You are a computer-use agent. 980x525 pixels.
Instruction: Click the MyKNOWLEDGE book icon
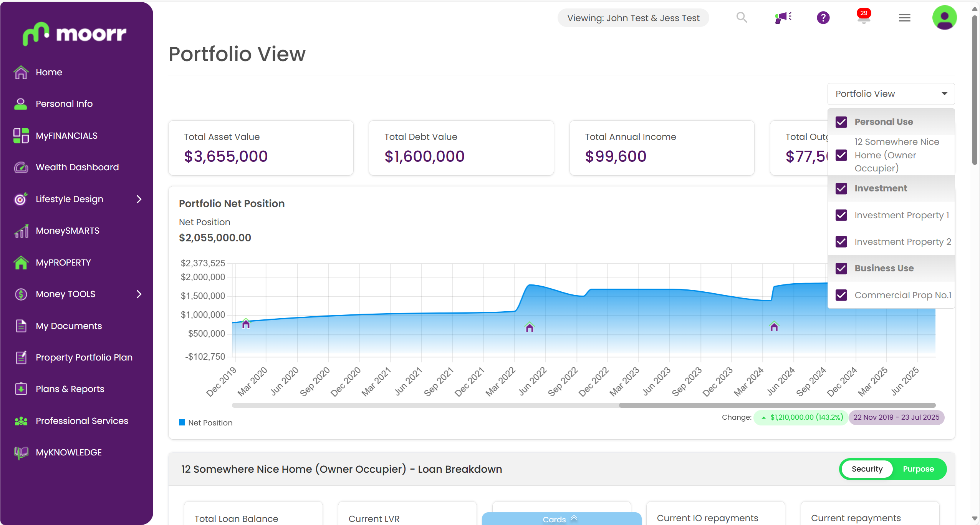[x=21, y=452]
